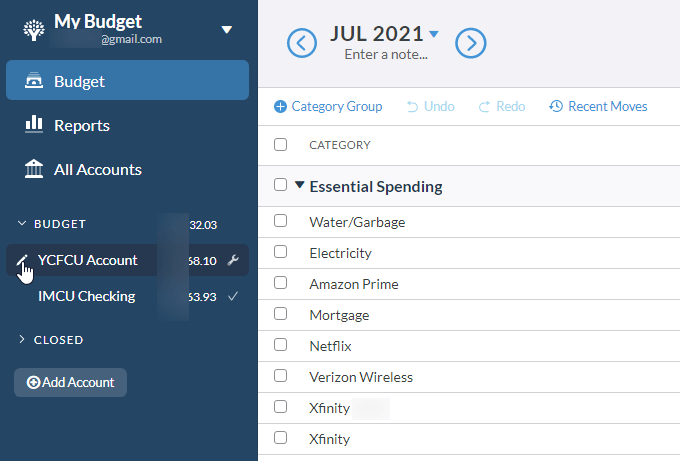Open the My Budget dropdown menu
680x461 pixels.
pos(227,29)
